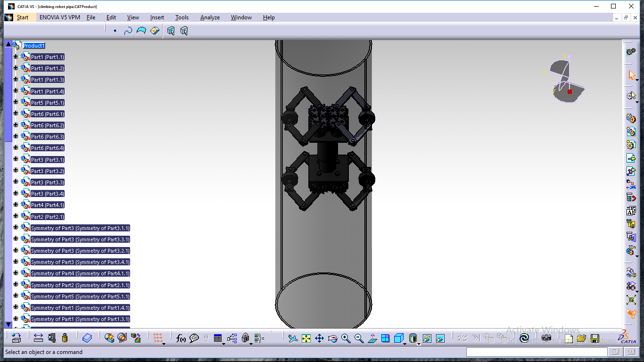Image resolution: width=644 pixels, height=362 pixels.
Task: Open the view mode dropdown arrow
Action: click(x=419, y=344)
